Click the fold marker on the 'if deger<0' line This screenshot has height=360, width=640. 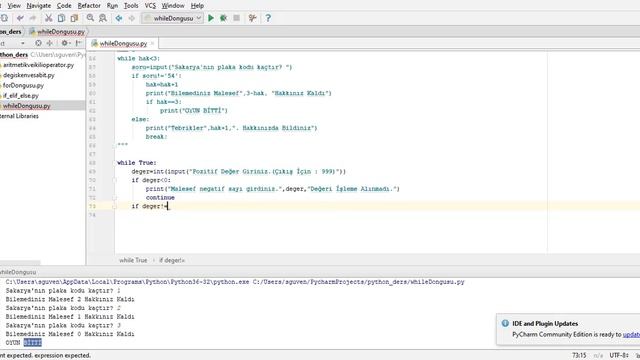point(115,180)
